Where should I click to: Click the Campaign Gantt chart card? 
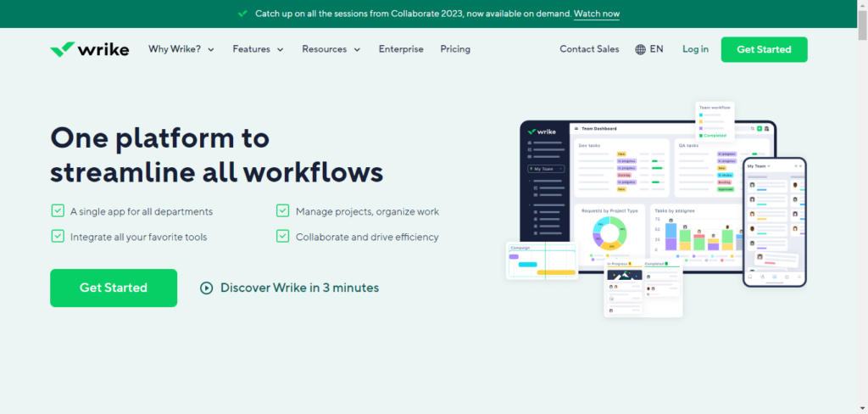pos(542,260)
